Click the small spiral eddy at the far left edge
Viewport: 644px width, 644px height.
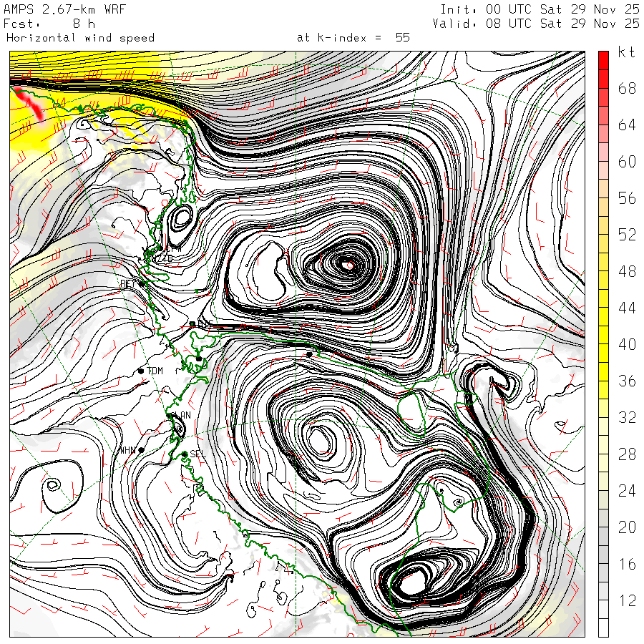click(x=52, y=484)
